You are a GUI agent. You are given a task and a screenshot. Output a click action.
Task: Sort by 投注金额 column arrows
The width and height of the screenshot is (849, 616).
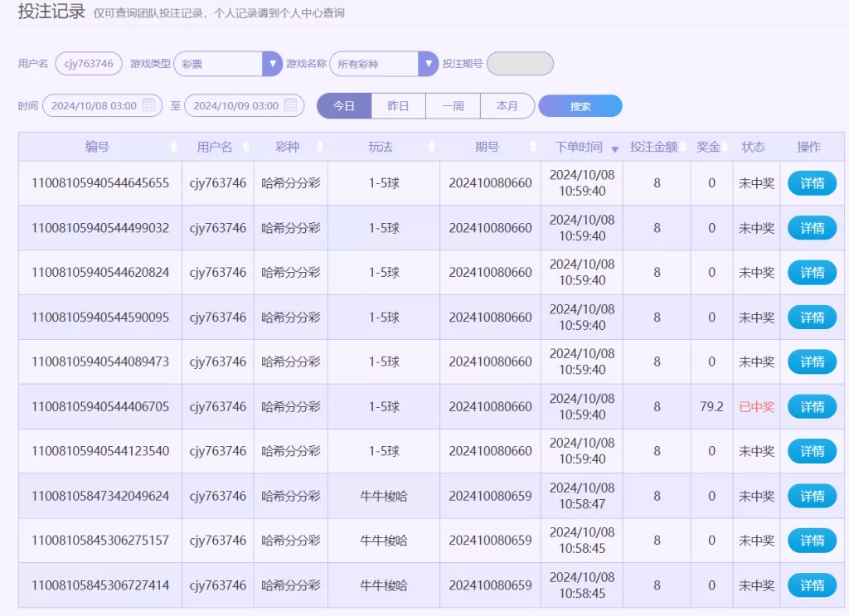(x=683, y=147)
